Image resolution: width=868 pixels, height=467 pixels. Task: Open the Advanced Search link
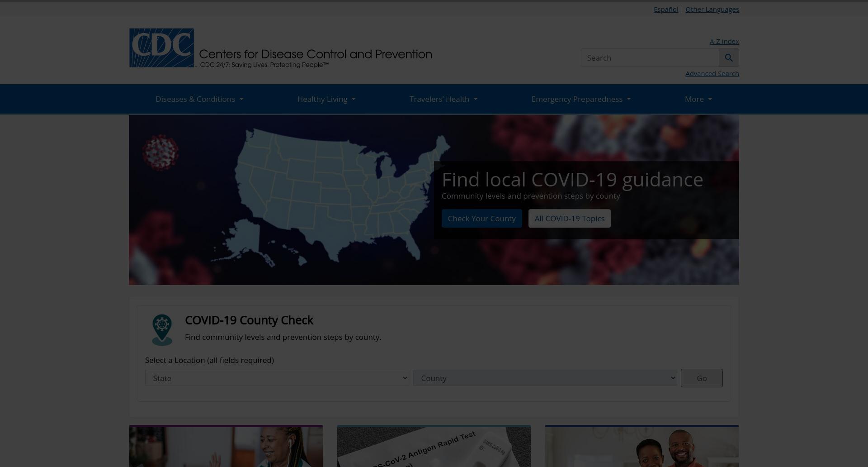click(x=712, y=74)
